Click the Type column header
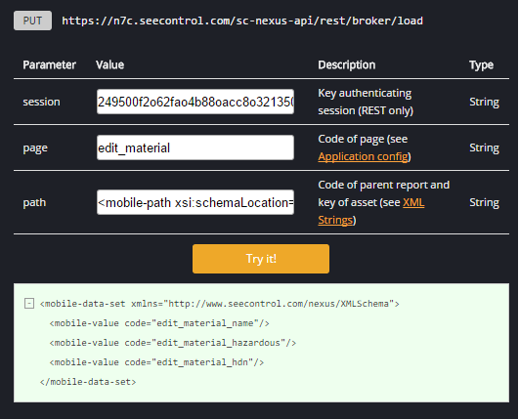This screenshot has height=420, width=519. pyautogui.click(x=481, y=64)
